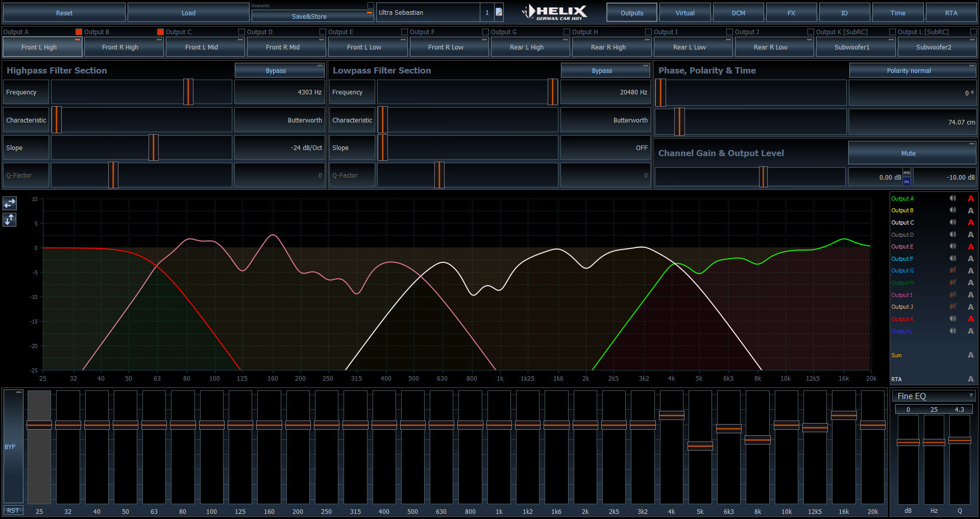Click the vertical flip arrows icon

[9, 219]
